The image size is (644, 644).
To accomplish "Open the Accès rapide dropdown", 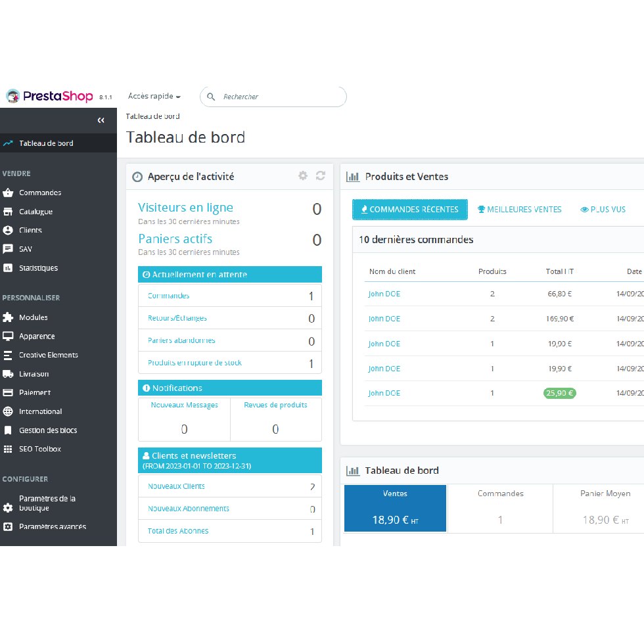I will tap(154, 96).
